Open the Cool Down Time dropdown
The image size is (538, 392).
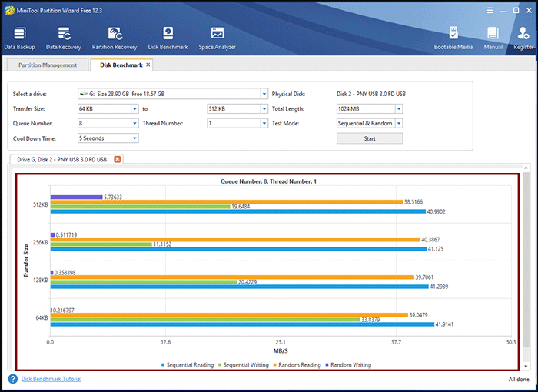coord(134,138)
